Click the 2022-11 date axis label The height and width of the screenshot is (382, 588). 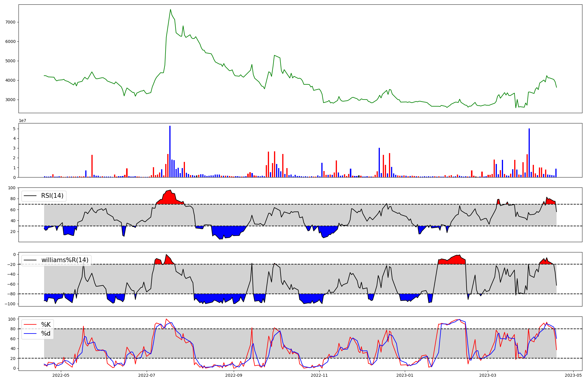(319, 375)
